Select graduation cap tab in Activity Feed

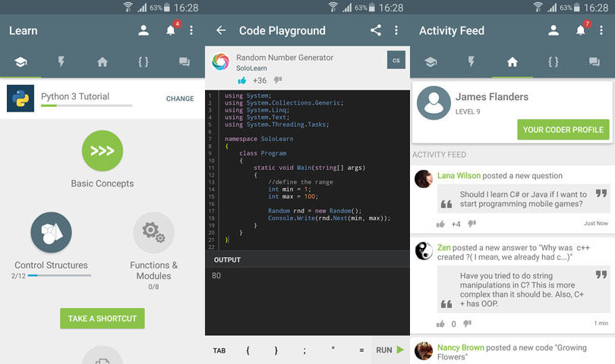430,62
